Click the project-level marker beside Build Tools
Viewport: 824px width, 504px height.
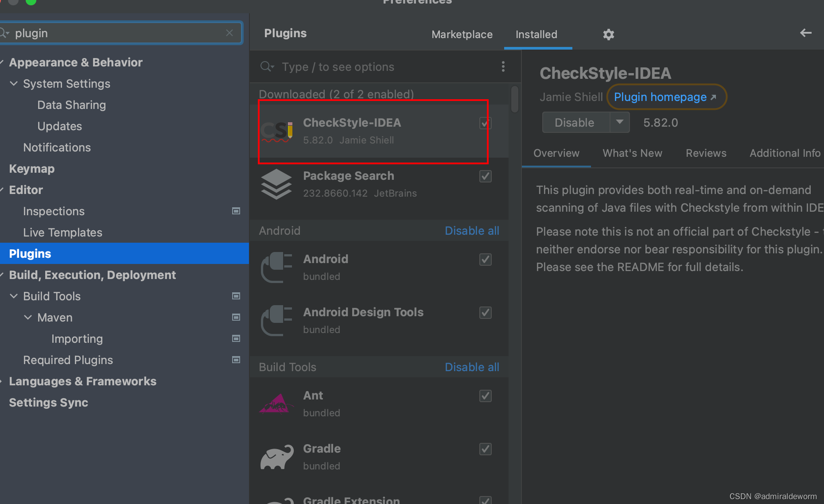click(x=236, y=296)
